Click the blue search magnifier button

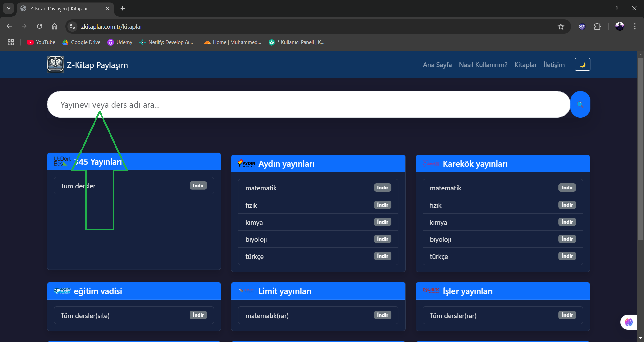580,104
